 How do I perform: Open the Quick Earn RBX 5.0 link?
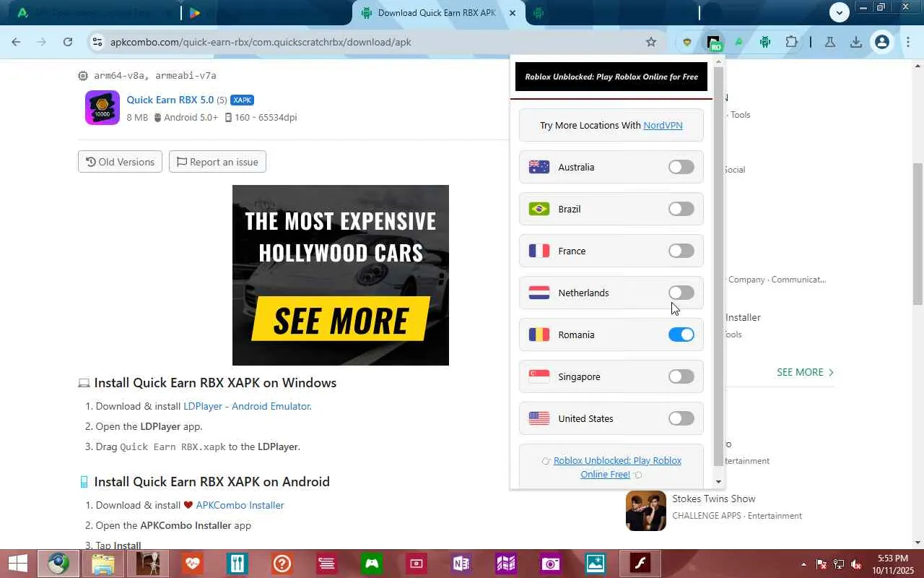(x=170, y=100)
